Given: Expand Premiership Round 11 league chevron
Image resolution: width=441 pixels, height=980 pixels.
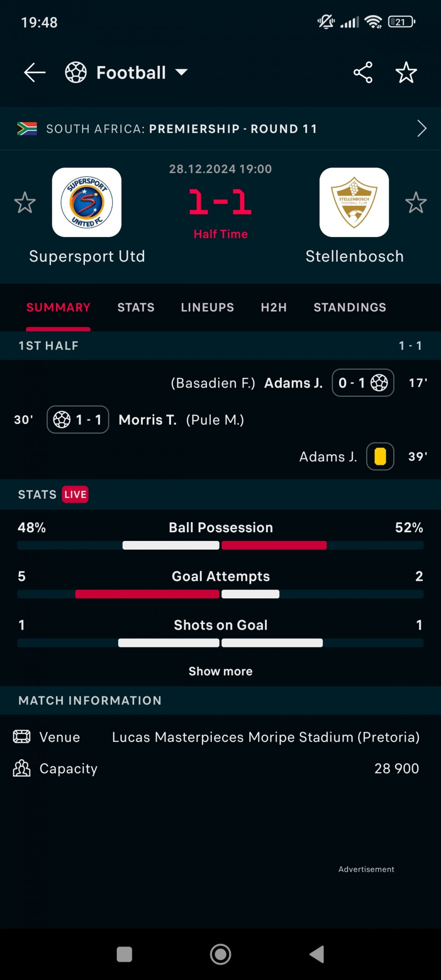Looking at the screenshot, I should tap(422, 129).
